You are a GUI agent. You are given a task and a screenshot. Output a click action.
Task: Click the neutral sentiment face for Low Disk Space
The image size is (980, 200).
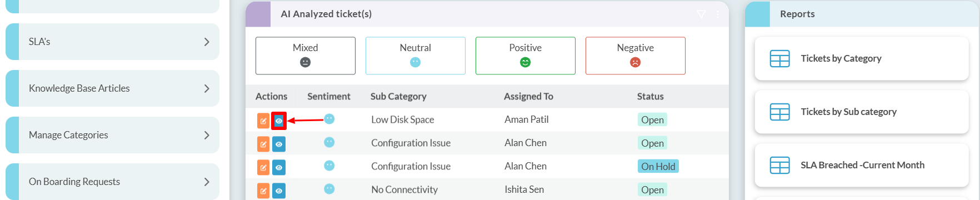point(329,119)
